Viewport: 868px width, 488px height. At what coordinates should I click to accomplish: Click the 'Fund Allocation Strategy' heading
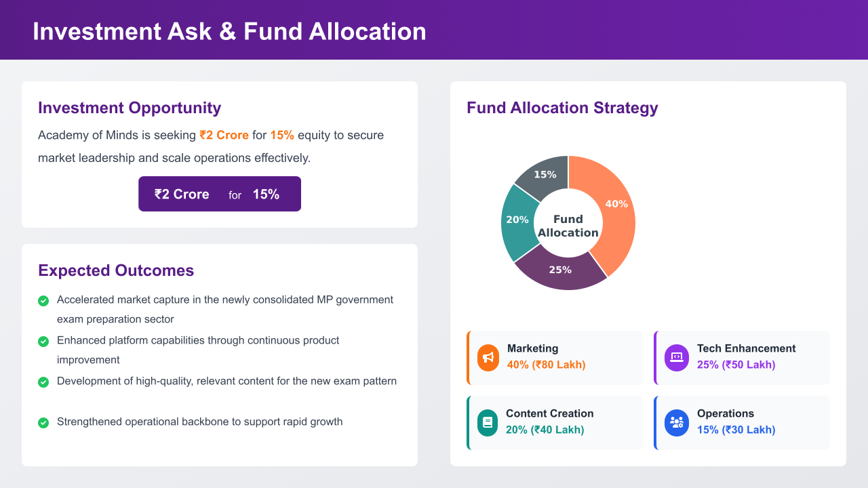(x=562, y=108)
